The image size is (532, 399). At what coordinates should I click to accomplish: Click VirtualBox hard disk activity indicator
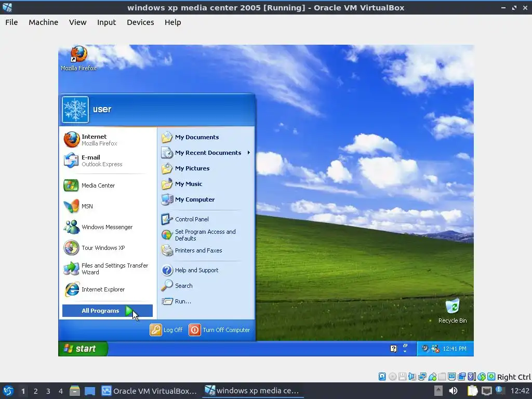382,376
